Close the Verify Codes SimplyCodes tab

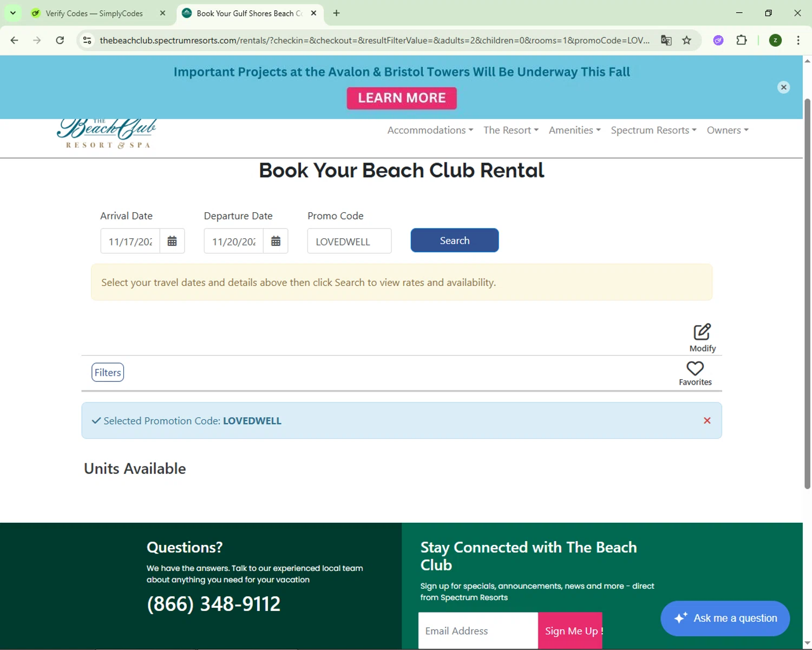click(x=162, y=13)
